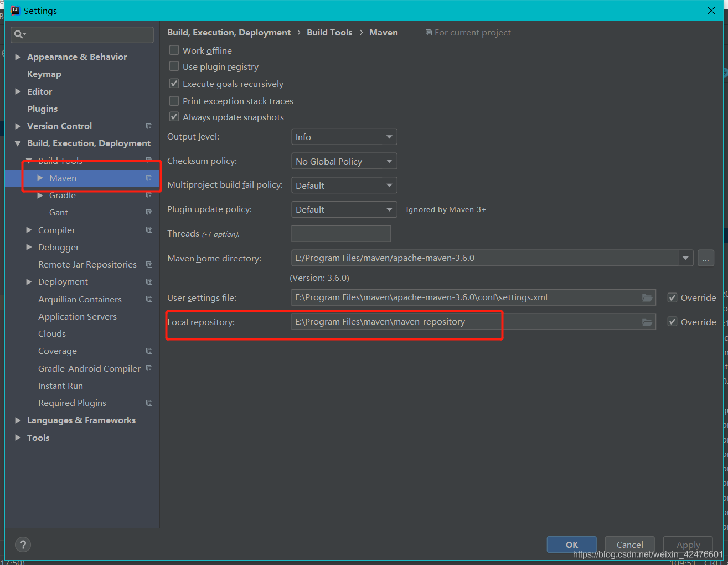Click the Local repository path field
This screenshot has width=728, height=565.
[x=473, y=322]
